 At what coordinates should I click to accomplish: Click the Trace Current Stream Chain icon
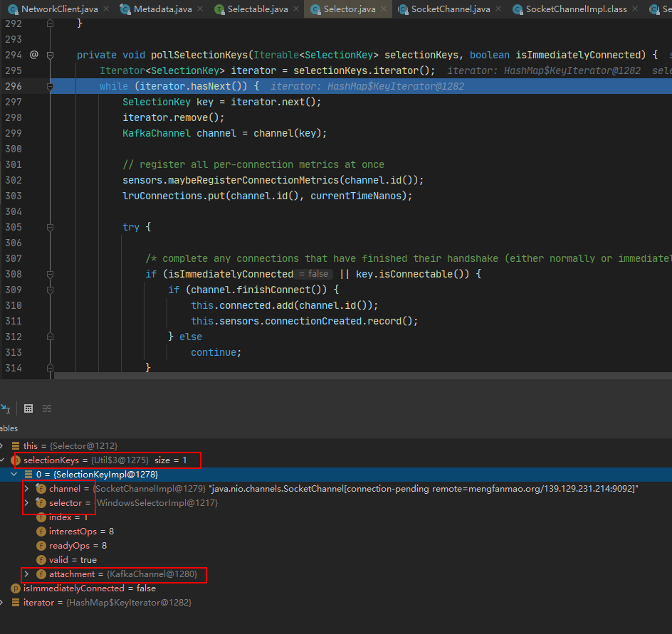coord(47,408)
